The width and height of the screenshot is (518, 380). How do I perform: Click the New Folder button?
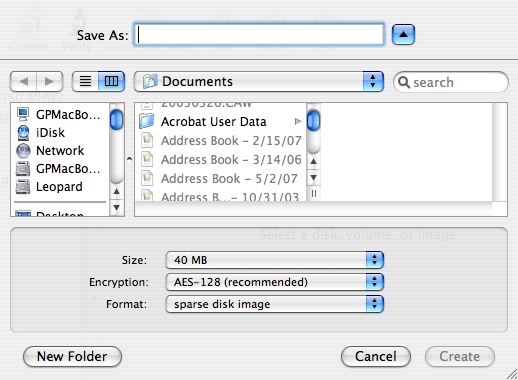click(x=72, y=356)
